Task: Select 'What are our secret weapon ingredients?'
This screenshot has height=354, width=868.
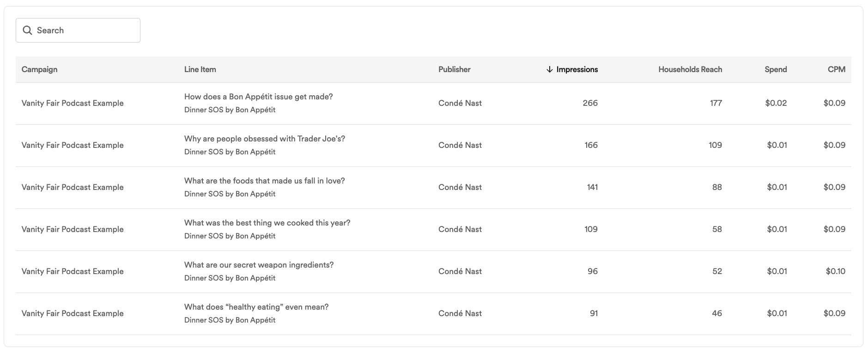Action: (259, 265)
